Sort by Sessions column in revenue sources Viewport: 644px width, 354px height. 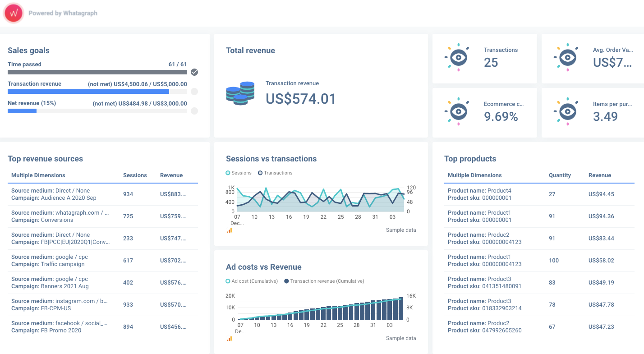[x=135, y=175]
